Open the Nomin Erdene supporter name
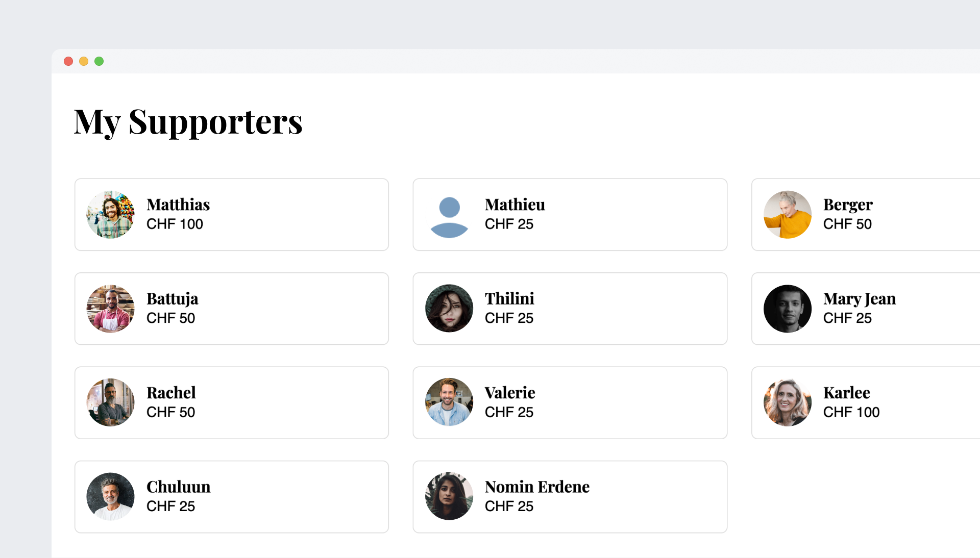 (x=537, y=487)
